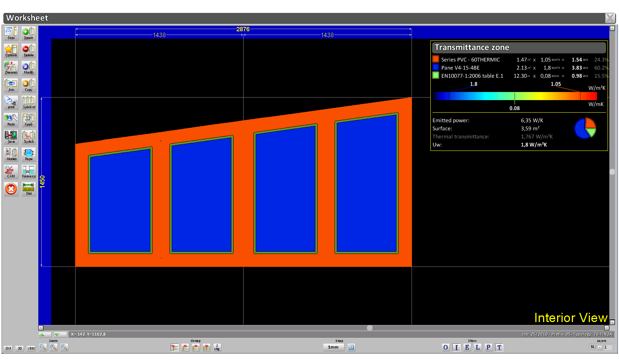Click the 1450 height dimension label

(42, 182)
